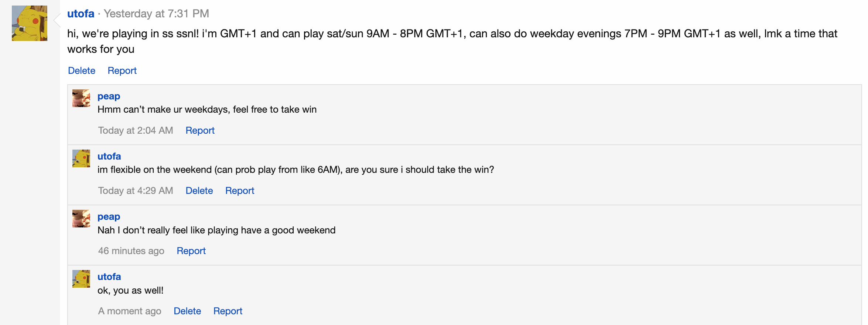
Task: Report the comment posted a moment ago
Action: 228,311
